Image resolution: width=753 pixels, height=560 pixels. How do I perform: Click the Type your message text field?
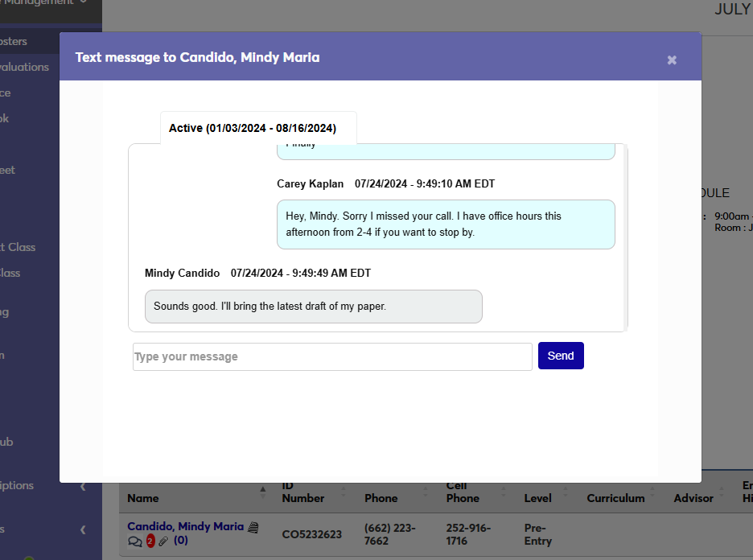(331, 356)
